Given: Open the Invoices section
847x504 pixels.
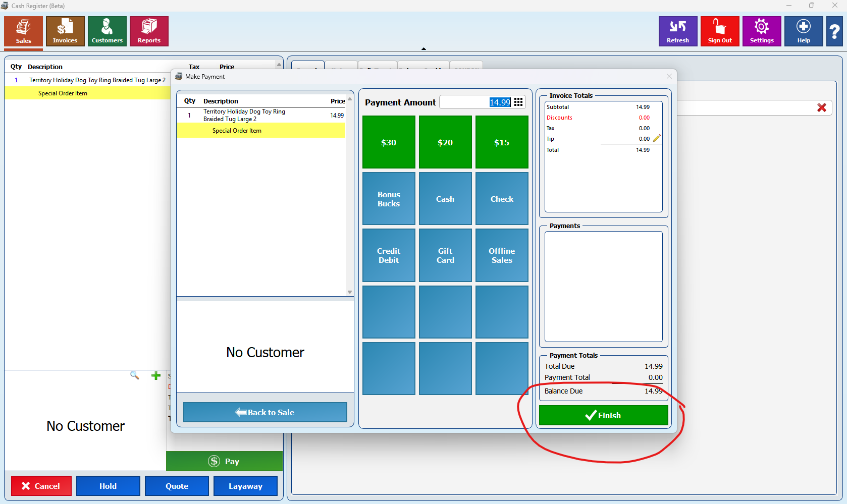Looking at the screenshot, I should click(x=65, y=31).
